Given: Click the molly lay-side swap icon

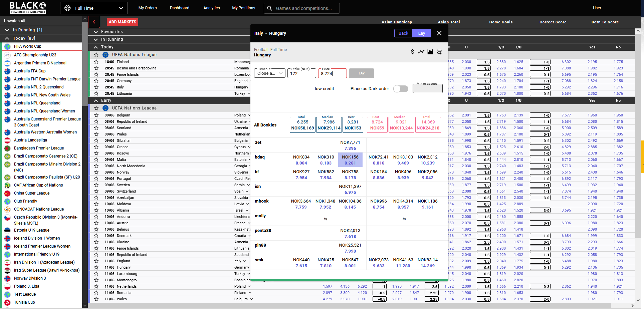Looking at the screenshot, I should pos(404,219).
